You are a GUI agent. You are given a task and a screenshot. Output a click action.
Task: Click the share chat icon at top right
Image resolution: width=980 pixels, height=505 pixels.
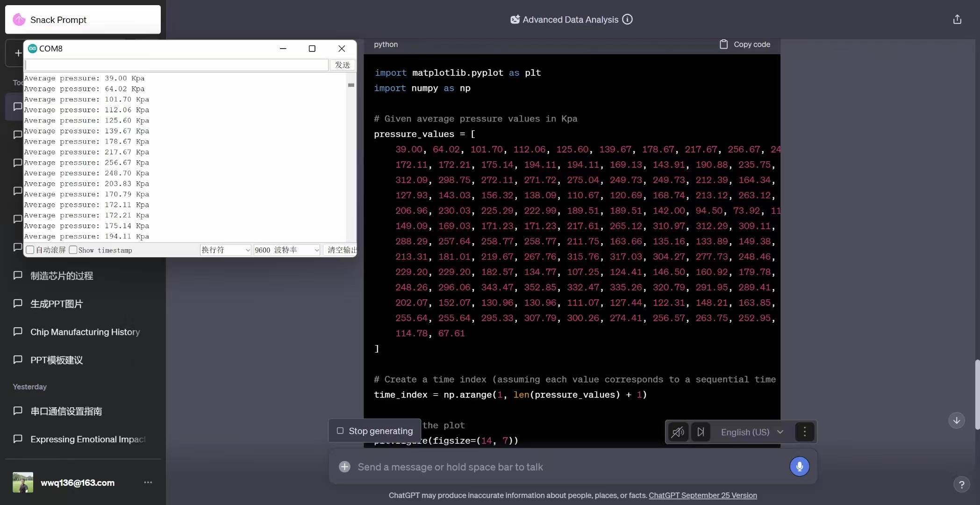tap(957, 19)
